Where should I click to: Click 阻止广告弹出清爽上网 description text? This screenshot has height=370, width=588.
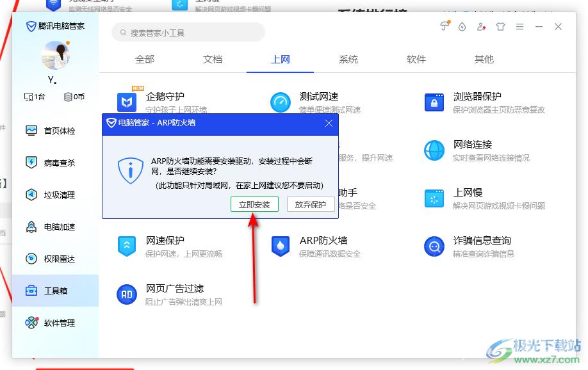184,302
